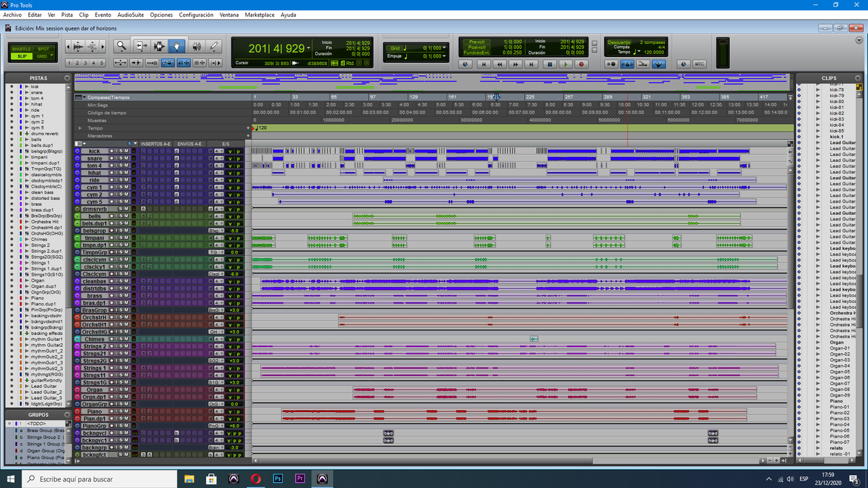Click the MTC generate button
Viewport: 868px width, 488px height.
point(700,64)
